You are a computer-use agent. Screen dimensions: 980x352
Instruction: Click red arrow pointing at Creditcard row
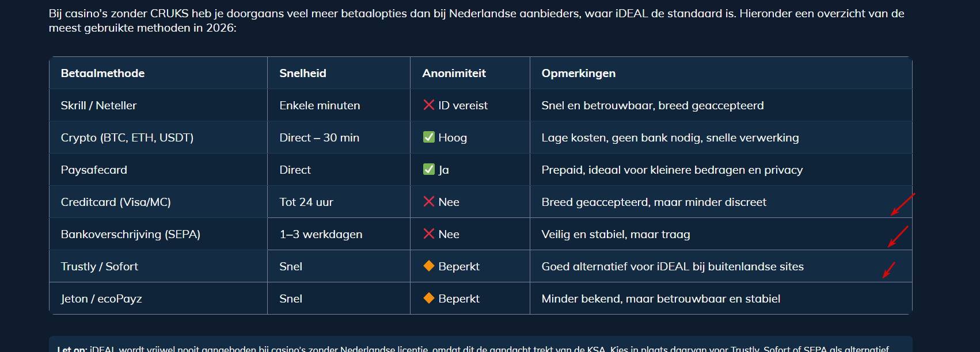902,205
